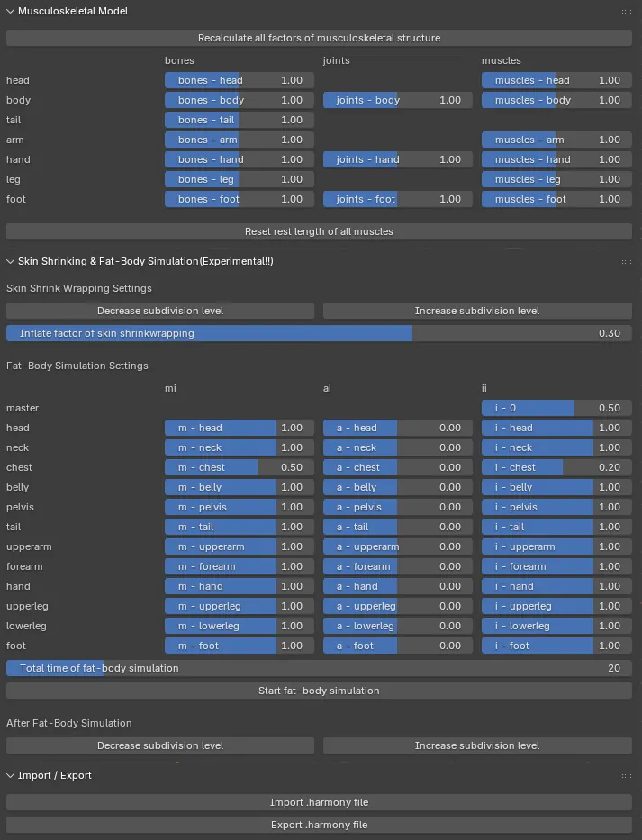
Task: Click the Skin Shrinking panel drag-handle dots
Action: coord(626,262)
